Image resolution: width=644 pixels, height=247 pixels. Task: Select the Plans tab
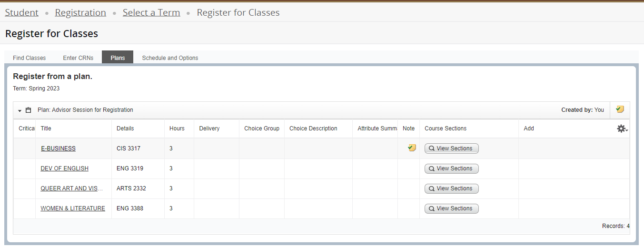point(118,58)
